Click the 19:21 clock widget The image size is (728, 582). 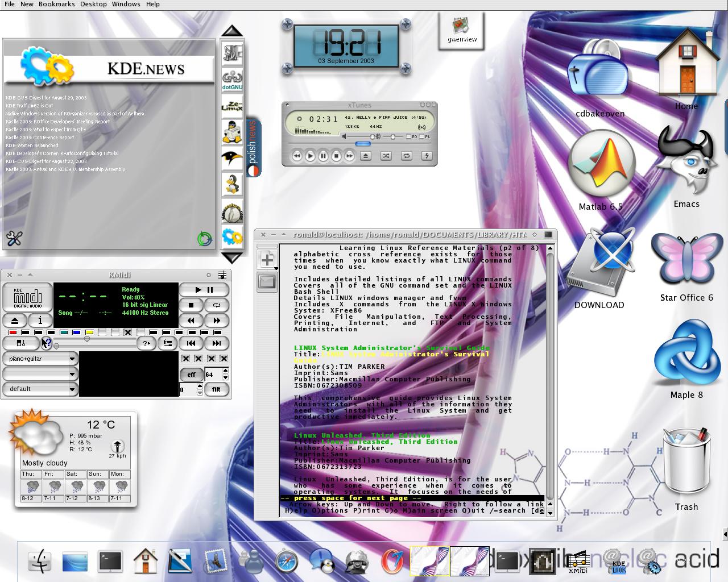(x=346, y=46)
